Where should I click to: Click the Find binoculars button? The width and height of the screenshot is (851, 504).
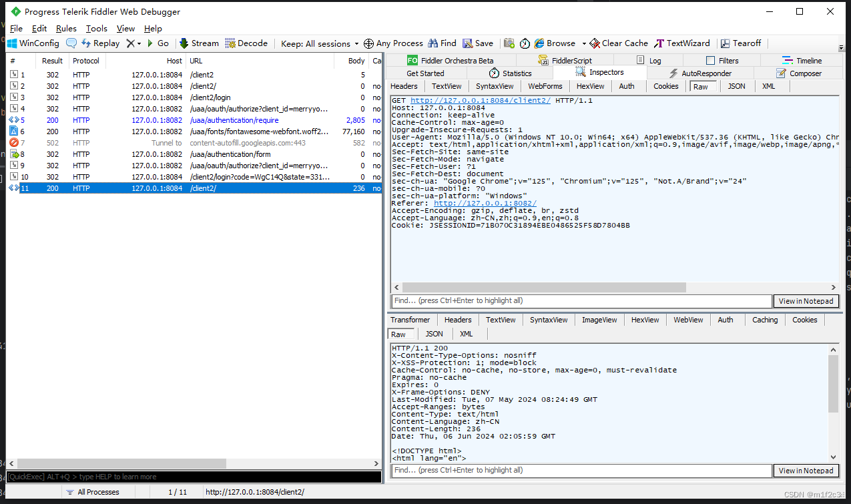pyautogui.click(x=442, y=43)
